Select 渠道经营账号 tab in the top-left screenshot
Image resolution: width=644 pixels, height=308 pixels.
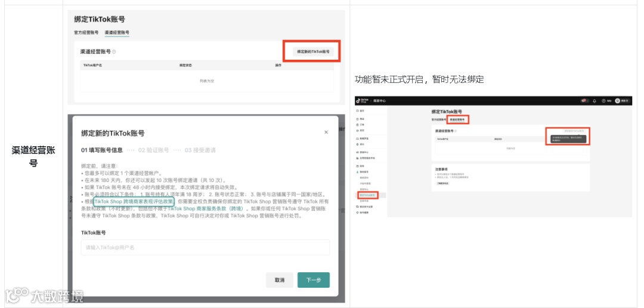click(x=117, y=32)
